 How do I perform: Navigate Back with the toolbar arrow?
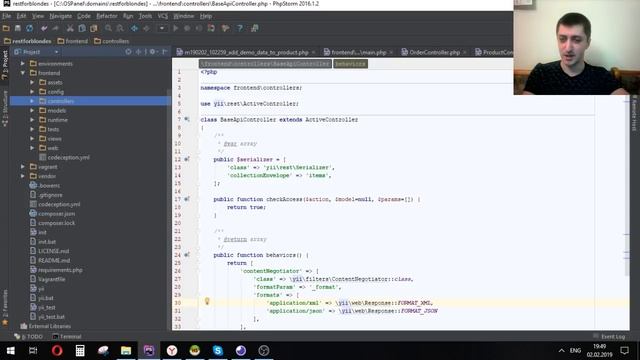tap(134, 28)
